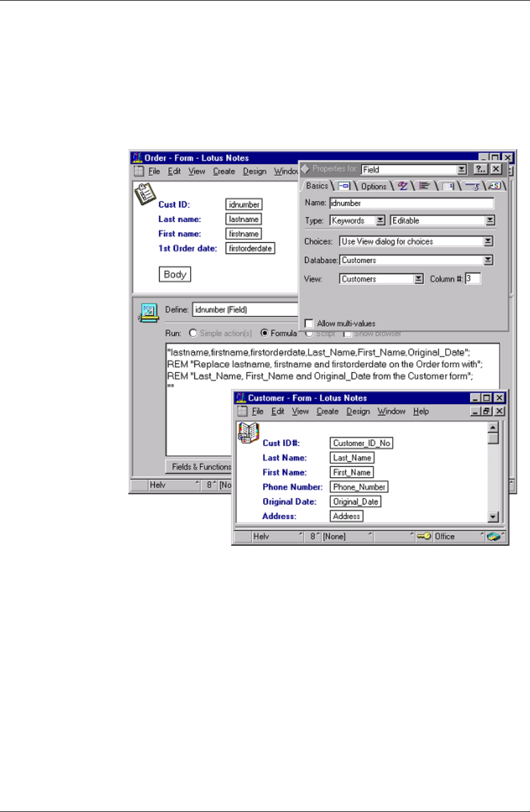
Task: Click the Fields & Functions button
Action: click(x=199, y=467)
